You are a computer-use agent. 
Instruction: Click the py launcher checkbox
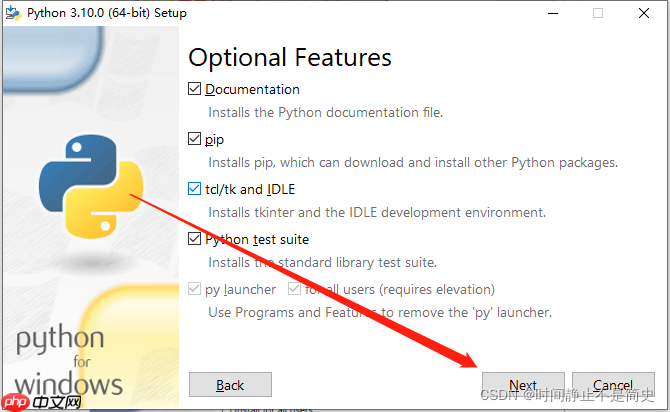click(x=195, y=289)
